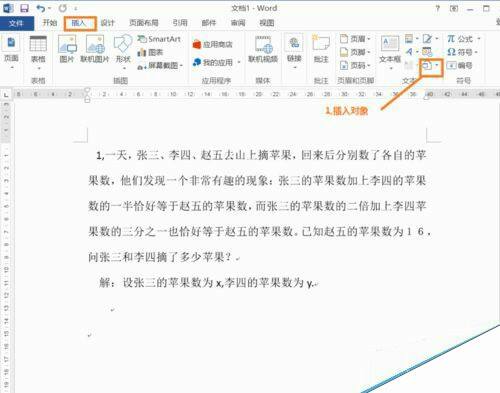
Task: Open the 文件 File menu
Action: coord(16,23)
